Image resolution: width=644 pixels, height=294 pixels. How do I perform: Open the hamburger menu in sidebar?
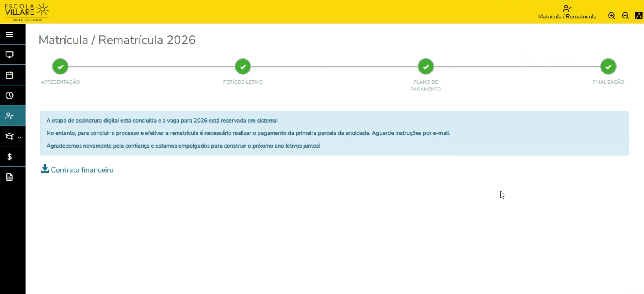[10, 34]
